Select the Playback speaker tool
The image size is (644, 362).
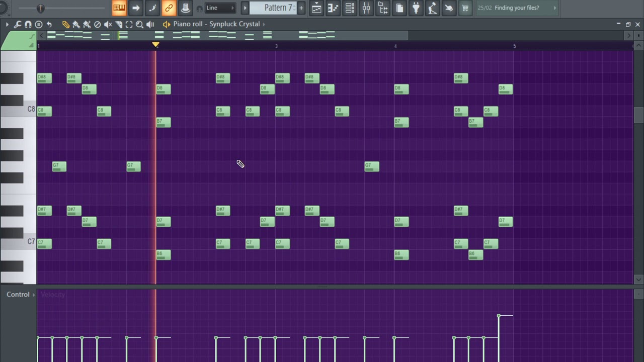150,24
